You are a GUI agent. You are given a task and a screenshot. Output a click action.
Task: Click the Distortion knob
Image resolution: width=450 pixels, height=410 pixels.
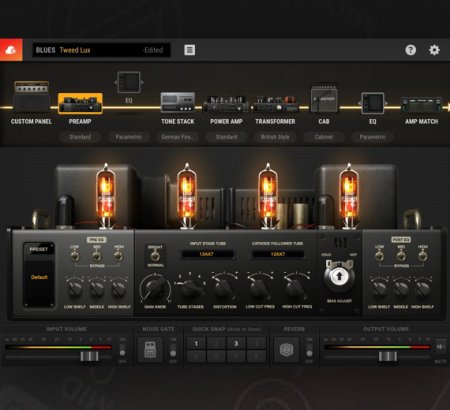coord(225,289)
